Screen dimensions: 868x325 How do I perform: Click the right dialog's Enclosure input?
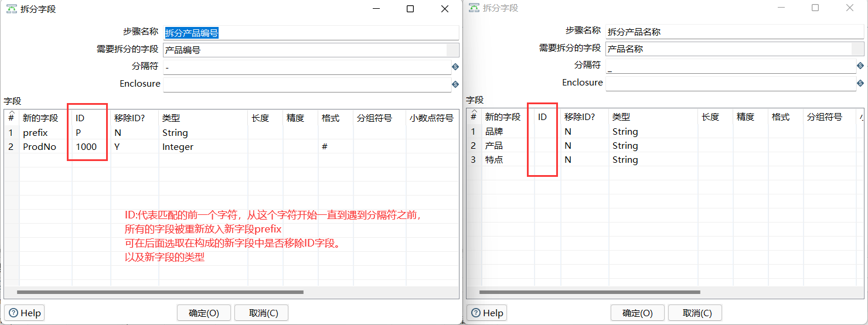(731, 83)
